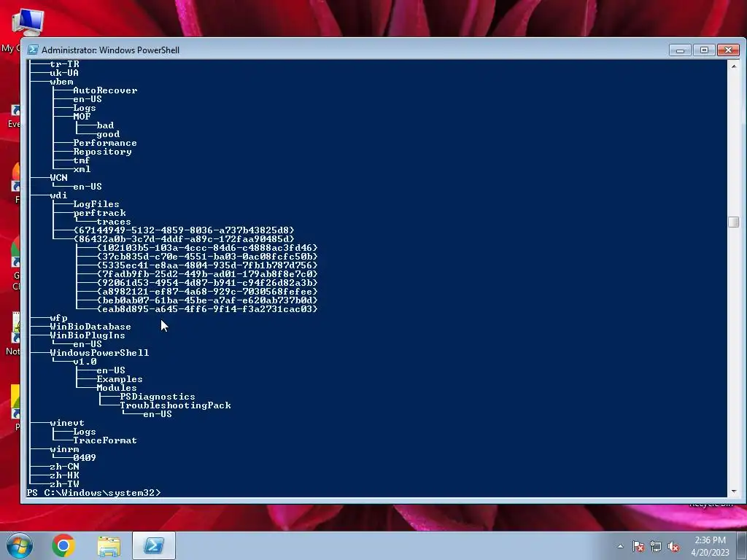The height and width of the screenshot is (560, 747).
Task: Click the zh-CN folder entry
Action: [64, 467]
